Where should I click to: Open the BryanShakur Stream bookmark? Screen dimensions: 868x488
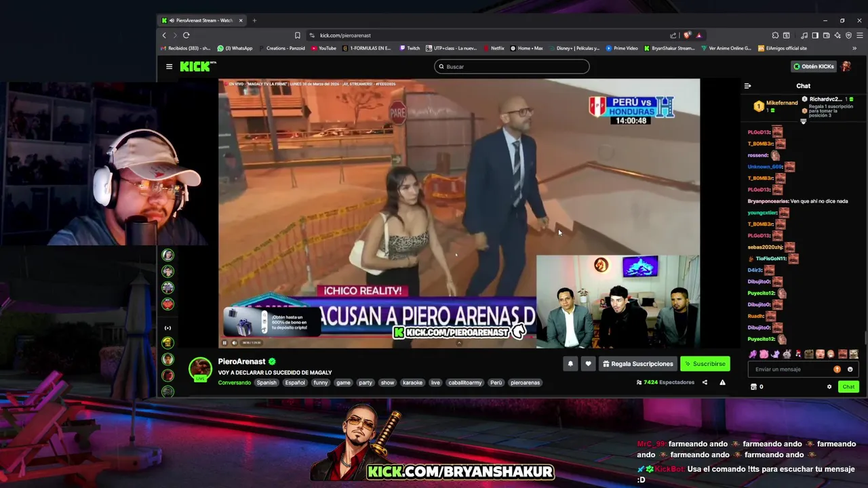click(x=669, y=48)
